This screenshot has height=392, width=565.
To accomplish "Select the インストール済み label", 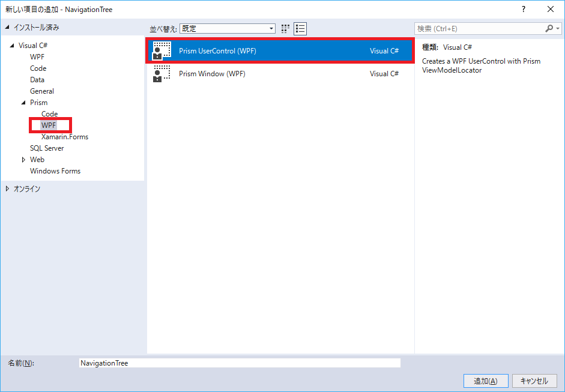I will (x=37, y=28).
